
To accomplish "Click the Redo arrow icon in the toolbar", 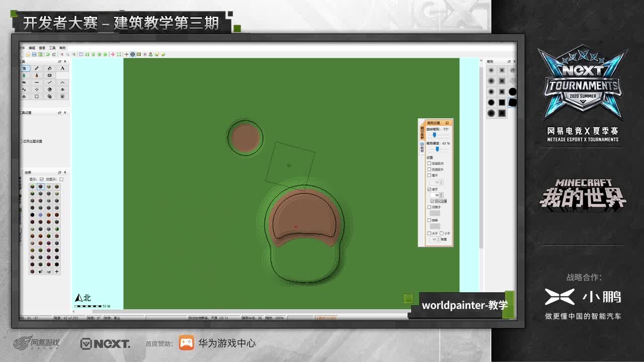I will click(x=54, y=54).
